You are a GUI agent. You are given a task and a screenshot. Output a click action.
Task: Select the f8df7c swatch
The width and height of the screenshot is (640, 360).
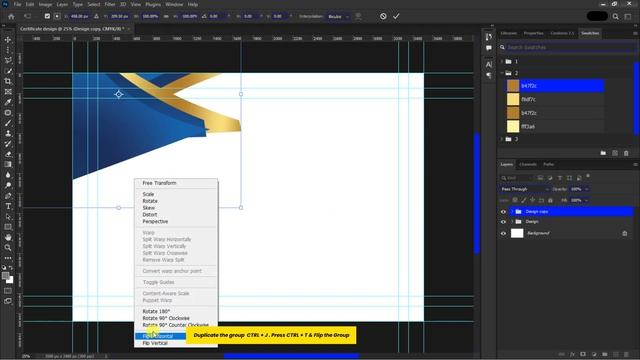point(555,99)
